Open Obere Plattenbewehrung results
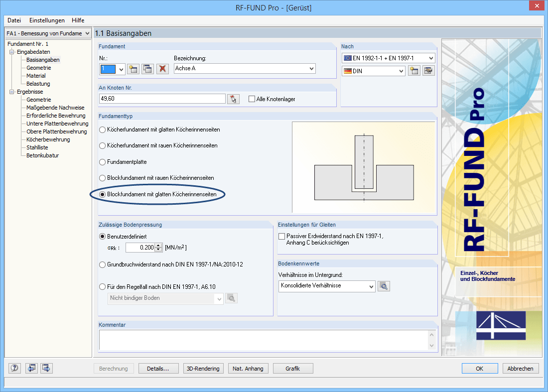 [x=57, y=131]
